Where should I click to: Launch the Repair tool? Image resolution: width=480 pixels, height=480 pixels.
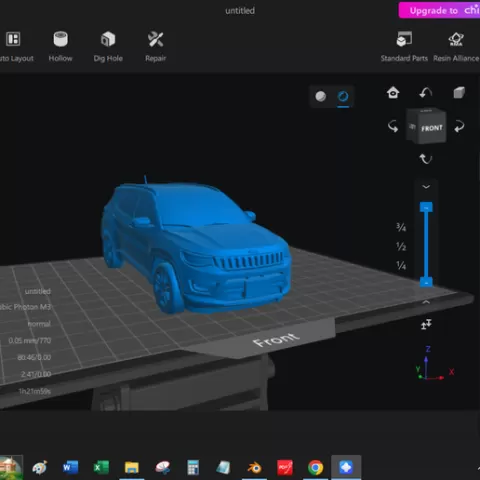point(155,47)
